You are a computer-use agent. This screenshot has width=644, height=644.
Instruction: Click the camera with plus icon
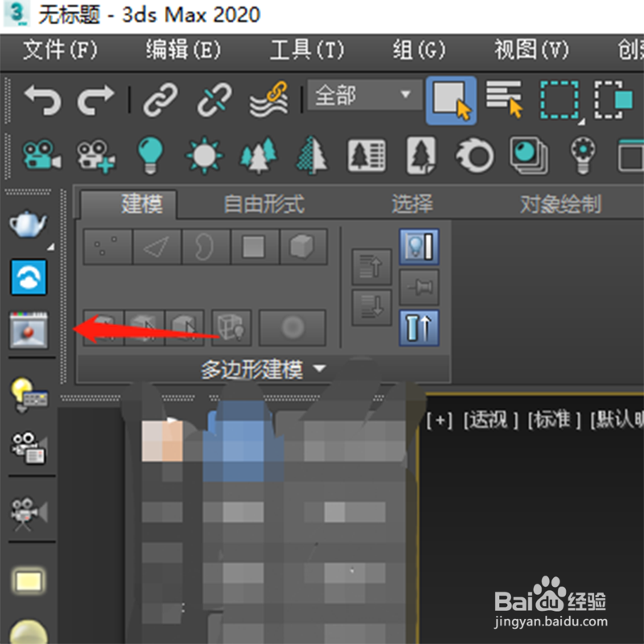click(96, 155)
